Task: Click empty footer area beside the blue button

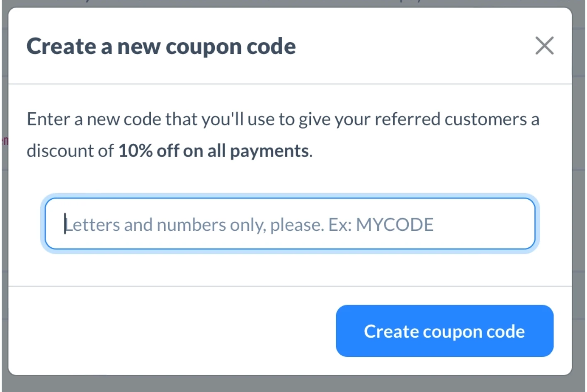Action: click(x=166, y=331)
